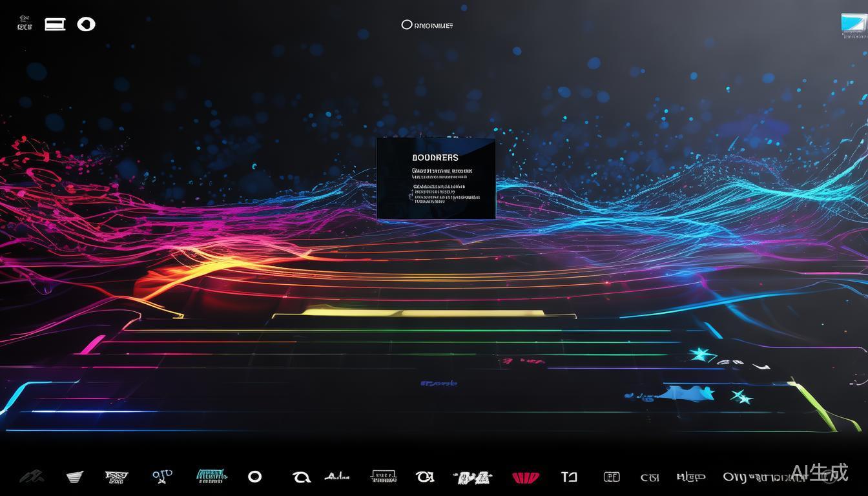Image resolution: width=868 pixels, height=496 pixels.
Task: Select the T-shaped icon in bottom bar
Action: (x=568, y=477)
